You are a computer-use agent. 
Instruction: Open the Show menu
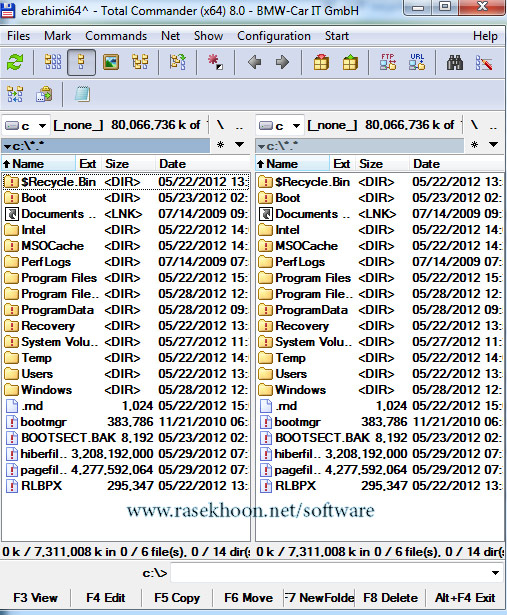(209, 36)
